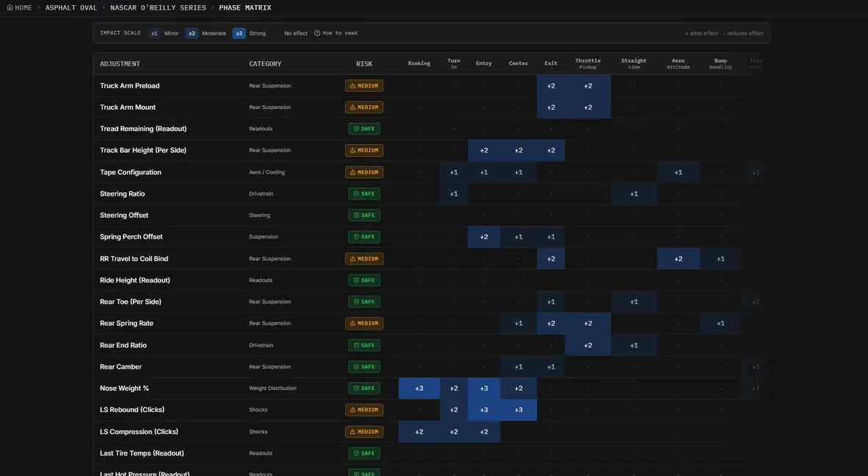Open Asphalt Oval breadcrumb
Viewport: 868px width, 476px height.
[71, 8]
